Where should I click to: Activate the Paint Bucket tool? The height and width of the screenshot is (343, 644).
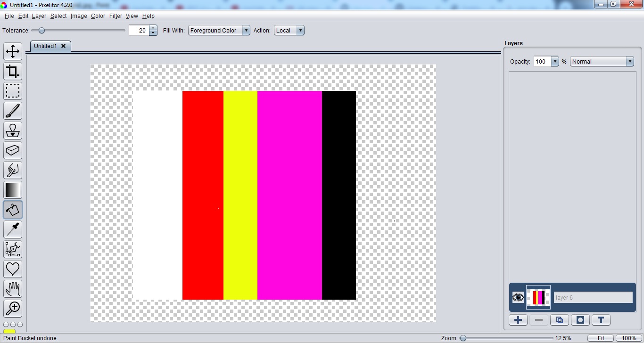pos(13,210)
